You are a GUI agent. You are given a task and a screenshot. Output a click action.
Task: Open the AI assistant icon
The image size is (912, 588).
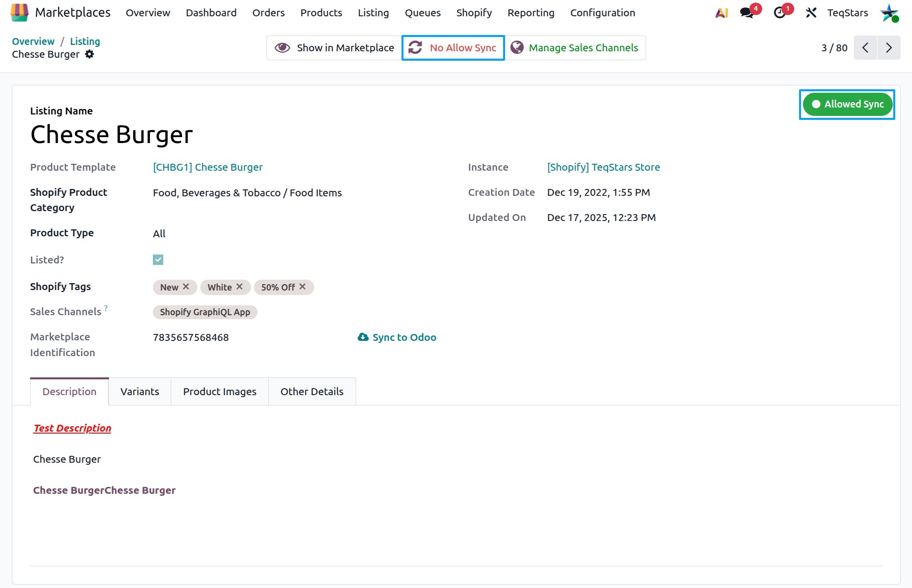tap(722, 13)
